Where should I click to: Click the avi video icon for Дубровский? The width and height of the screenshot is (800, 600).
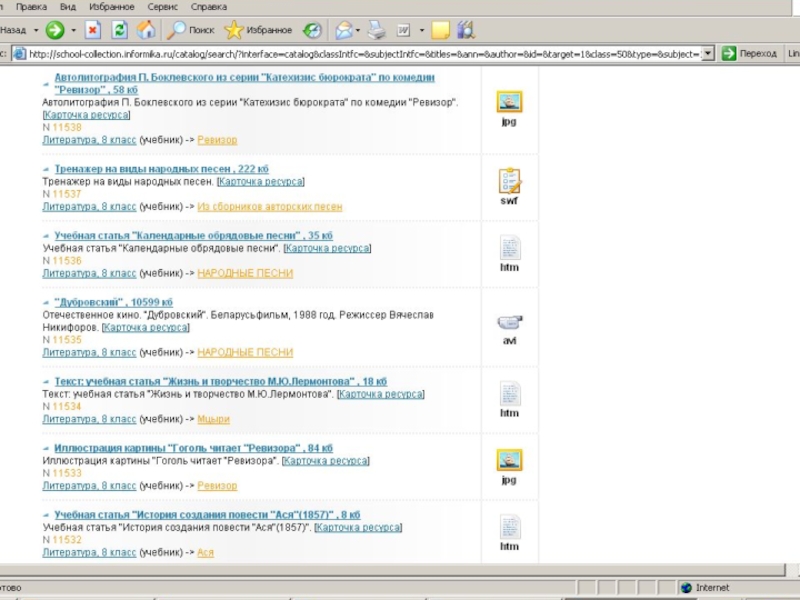coord(510,323)
